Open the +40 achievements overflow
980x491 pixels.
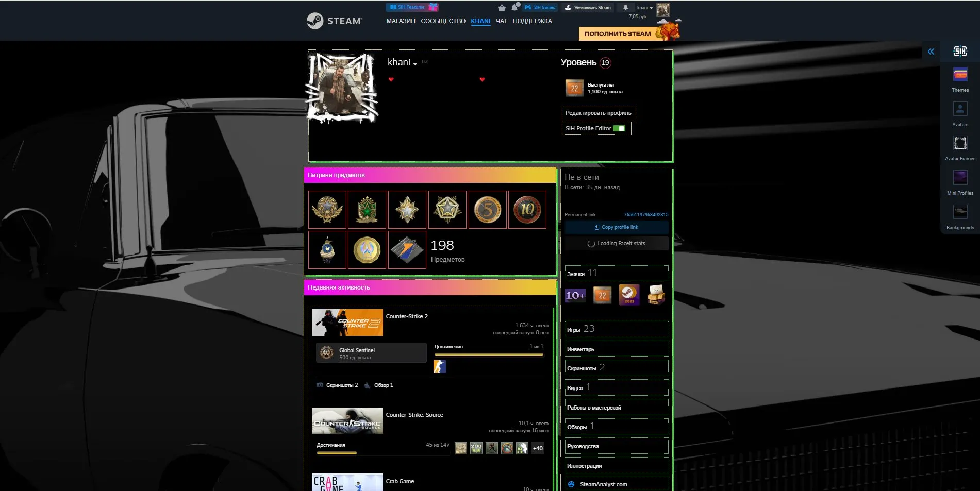click(538, 448)
